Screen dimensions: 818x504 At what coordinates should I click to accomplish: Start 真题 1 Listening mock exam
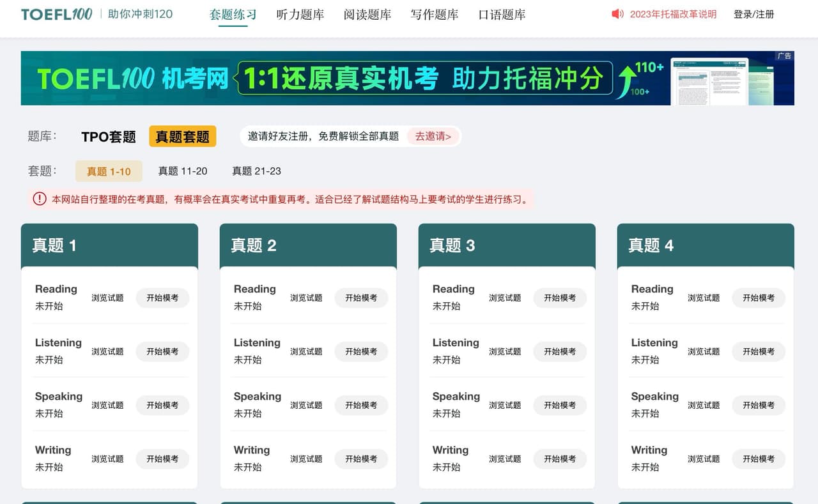coord(162,351)
